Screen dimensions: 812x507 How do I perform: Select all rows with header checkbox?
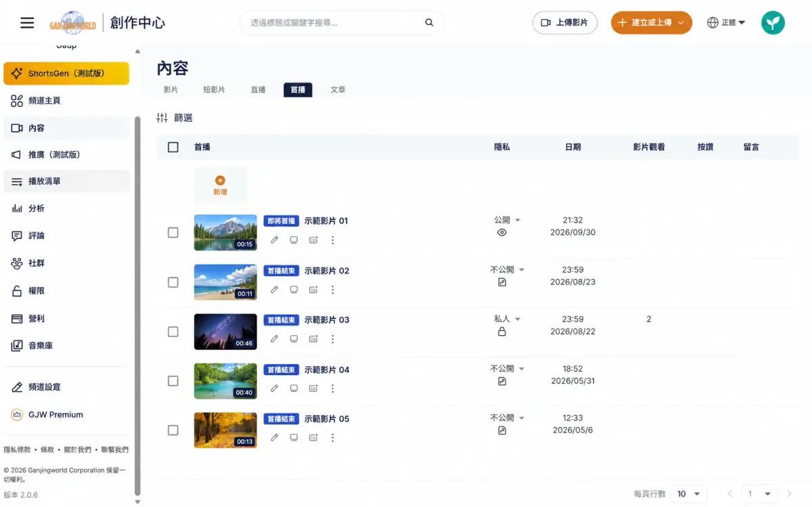pyautogui.click(x=173, y=147)
